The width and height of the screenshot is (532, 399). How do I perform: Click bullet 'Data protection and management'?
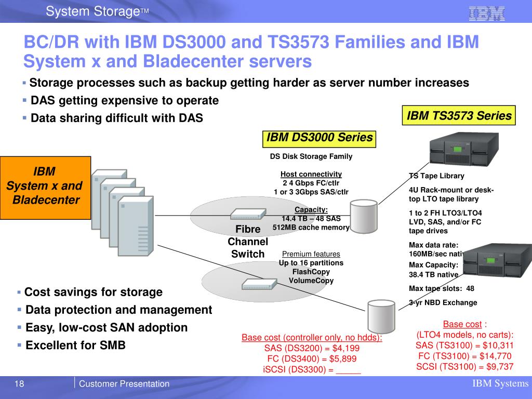click(119, 310)
